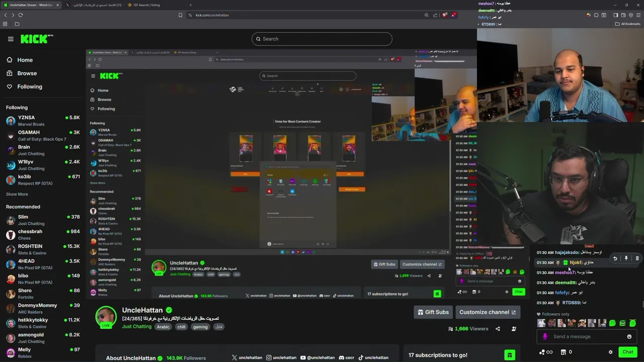The image size is (644, 362).
Task: Open the emoji picker in chat input
Action: [629, 337]
